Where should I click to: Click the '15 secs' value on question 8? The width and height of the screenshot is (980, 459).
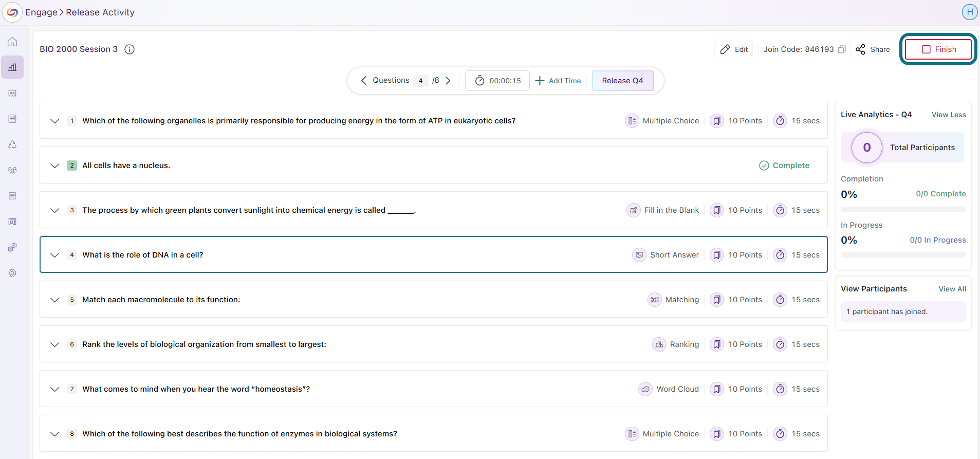coord(805,434)
